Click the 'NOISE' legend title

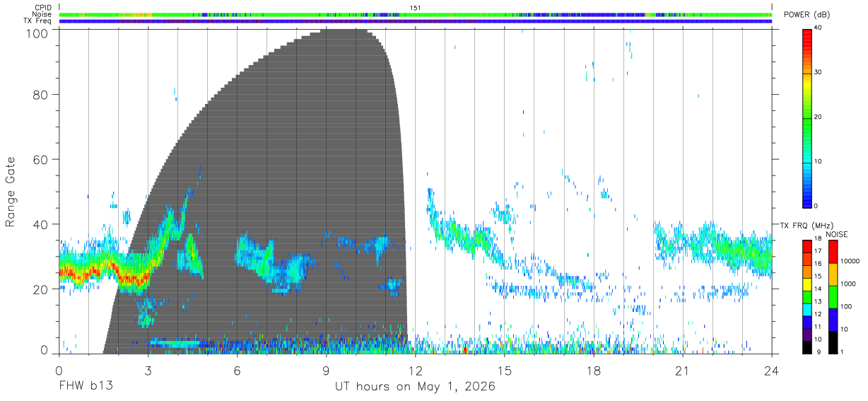835,234
